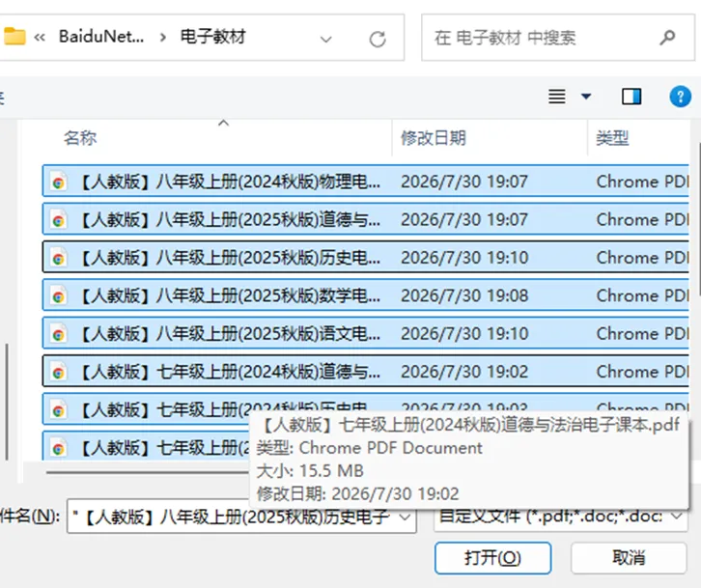The width and height of the screenshot is (701, 588).
Task: Sort by 修改日期 column header
Action: click(434, 138)
